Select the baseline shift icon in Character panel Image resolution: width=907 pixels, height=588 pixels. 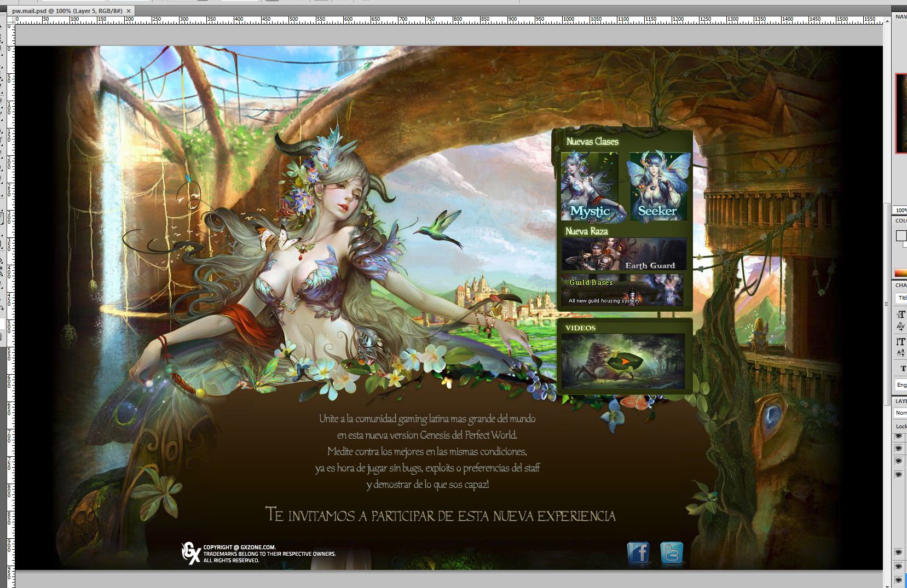click(900, 353)
